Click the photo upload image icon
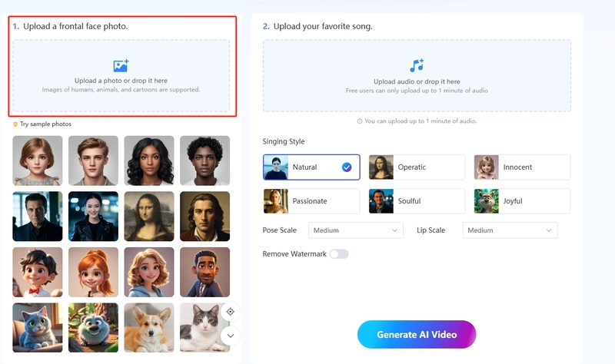Screen dimensions: 615x364 pyautogui.click(x=121, y=66)
